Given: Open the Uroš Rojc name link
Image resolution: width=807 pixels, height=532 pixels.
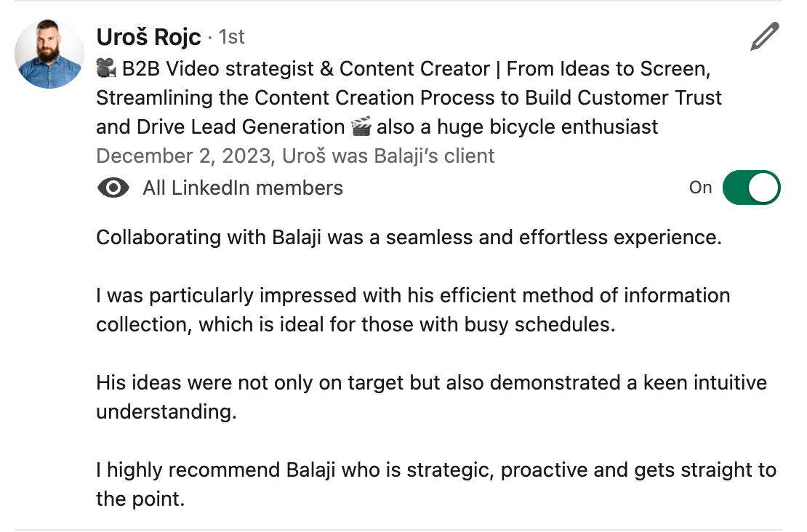Looking at the screenshot, I should [148, 36].
